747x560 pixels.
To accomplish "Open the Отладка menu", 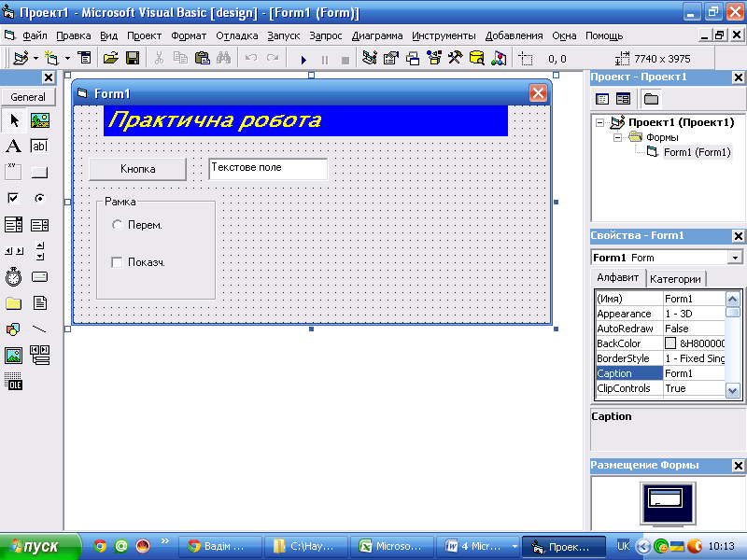I will 237,35.
